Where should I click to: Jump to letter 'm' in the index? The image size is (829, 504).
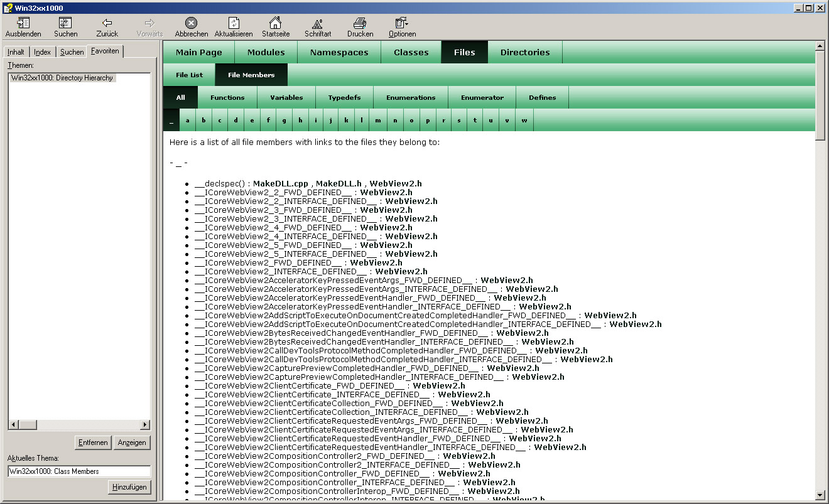pos(378,121)
